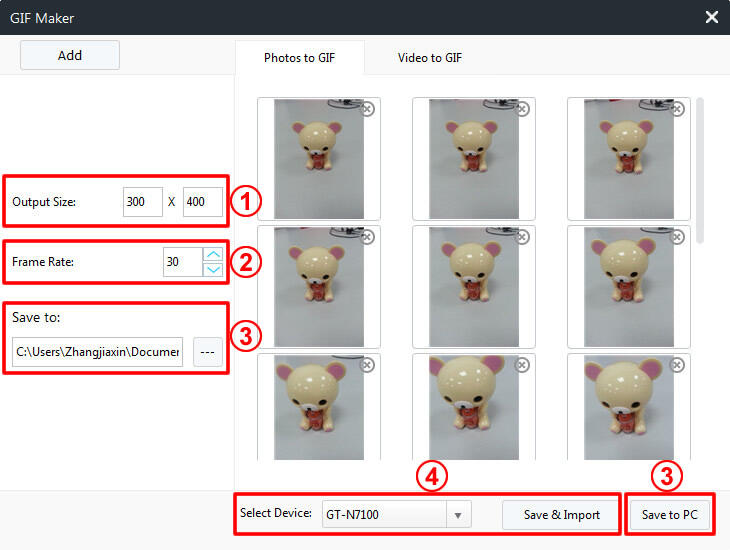This screenshot has height=550, width=730.
Task: Open the Select Device dropdown
Action: (x=457, y=515)
